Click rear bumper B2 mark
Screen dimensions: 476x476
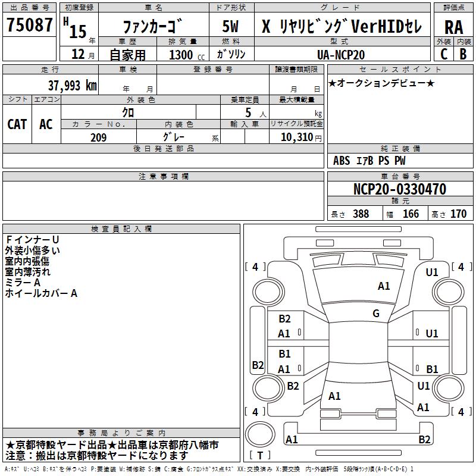[x=424, y=439]
